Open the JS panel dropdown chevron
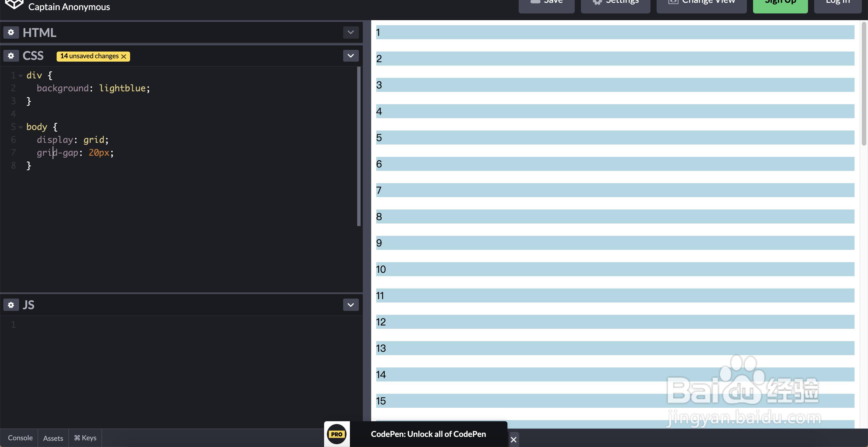Image resolution: width=868 pixels, height=447 pixels. coord(350,305)
